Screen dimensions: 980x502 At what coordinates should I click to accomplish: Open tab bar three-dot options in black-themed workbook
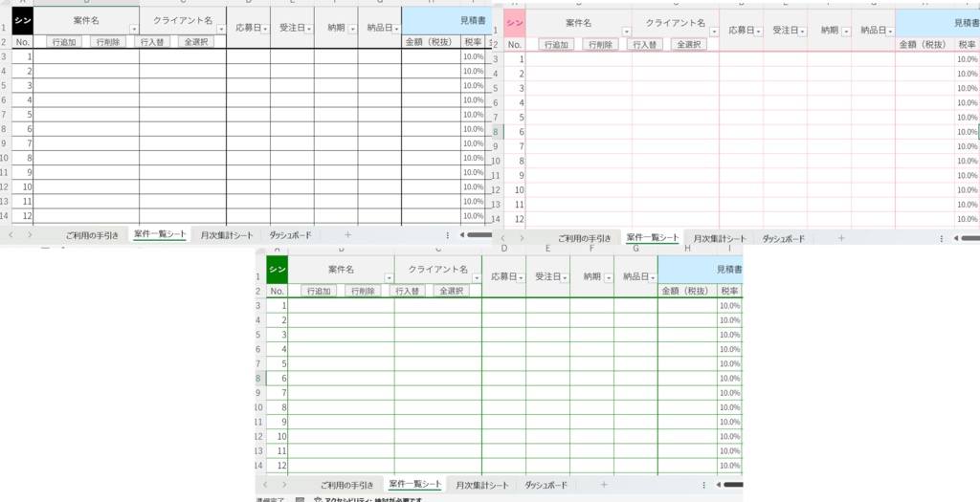coord(448,235)
